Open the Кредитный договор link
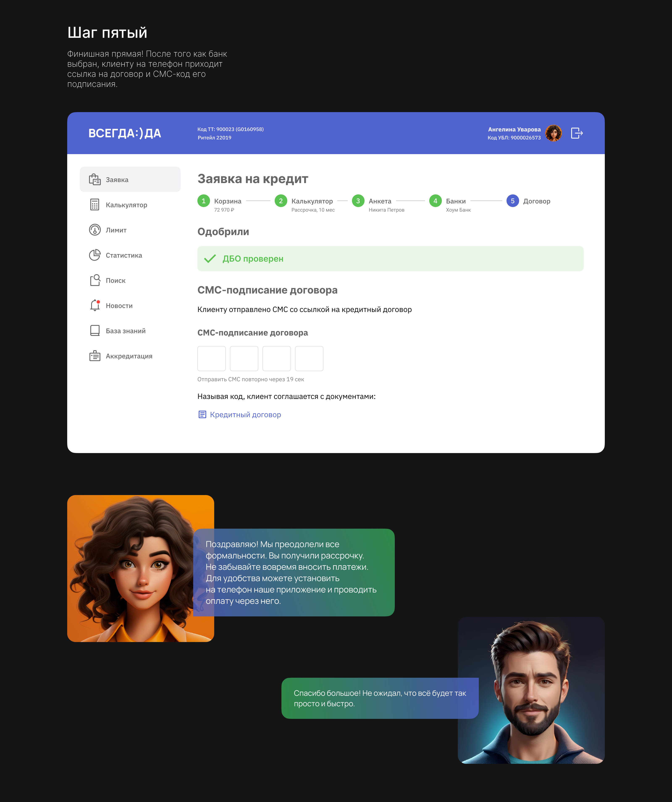Image resolution: width=672 pixels, height=802 pixels. 245,415
